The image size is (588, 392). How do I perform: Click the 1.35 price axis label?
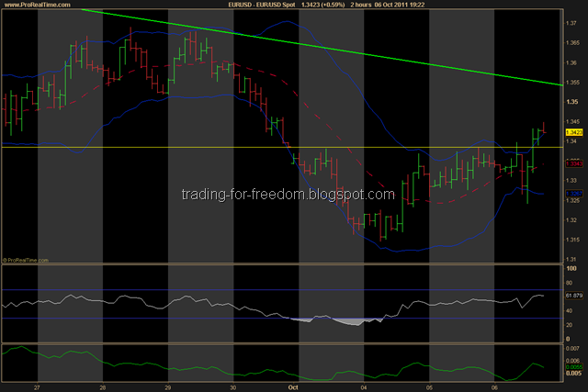571,102
